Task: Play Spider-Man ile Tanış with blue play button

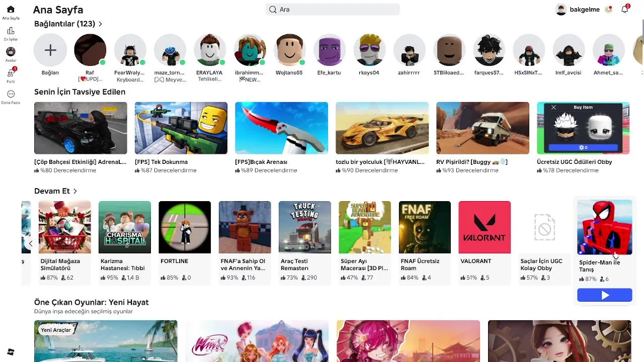Action: [604, 295]
